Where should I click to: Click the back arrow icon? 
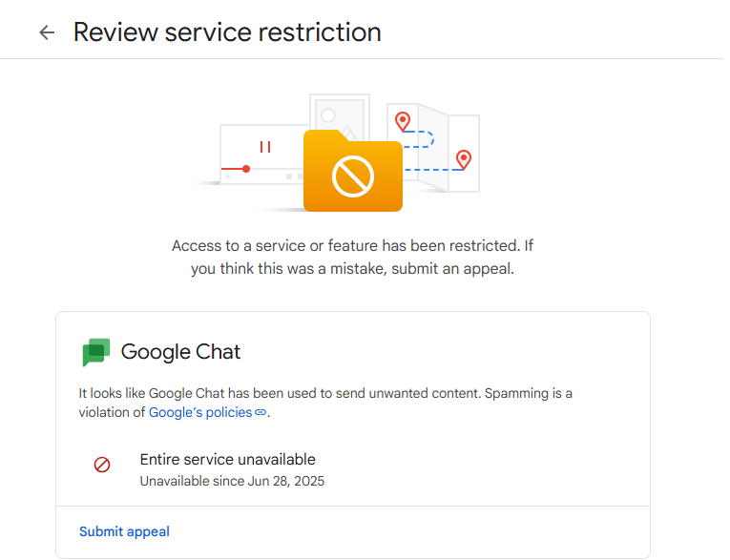tap(47, 32)
